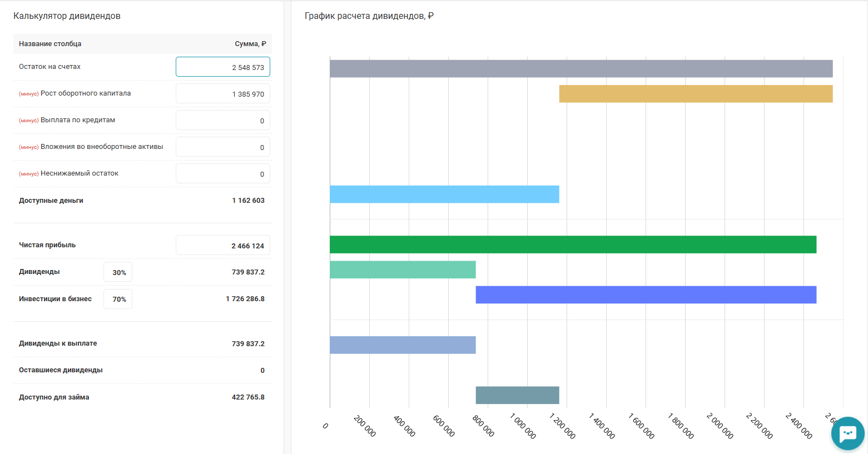The image size is (868, 454).
Task: Change the 'Инвестиции в бизнес' 70% field
Action: 118,299
